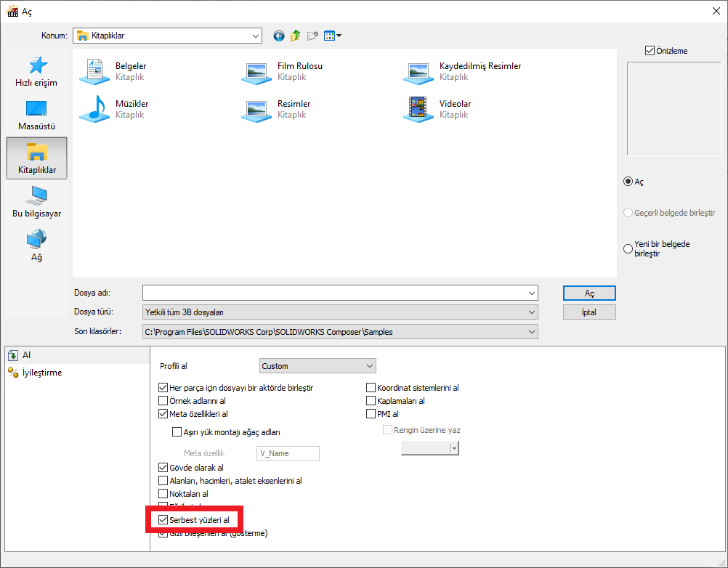Expand the Son klasörler dropdown
The height and width of the screenshot is (568, 728).
tap(340, 332)
